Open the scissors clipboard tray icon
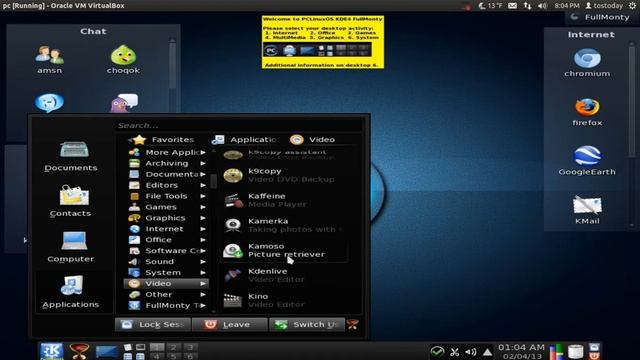640x360 pixels. coord(454,352)
